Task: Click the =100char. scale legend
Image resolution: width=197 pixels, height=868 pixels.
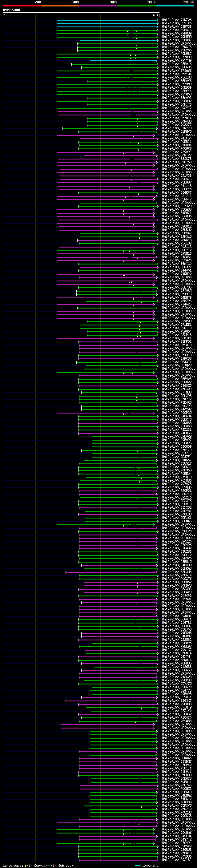Action: (x=147, y=865)
